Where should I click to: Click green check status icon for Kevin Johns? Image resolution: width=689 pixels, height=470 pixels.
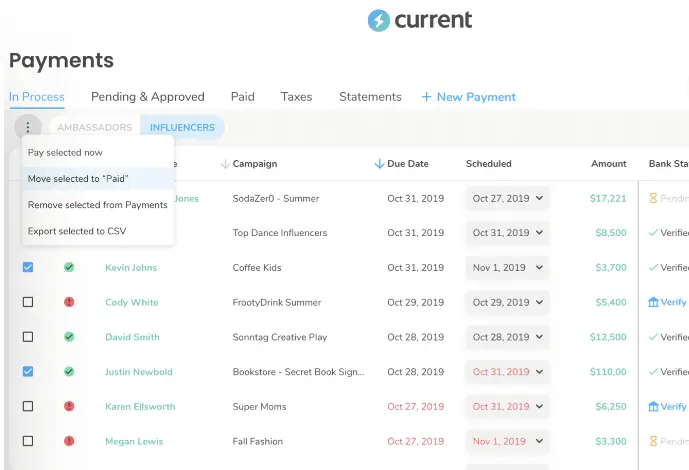coord(69,268)
